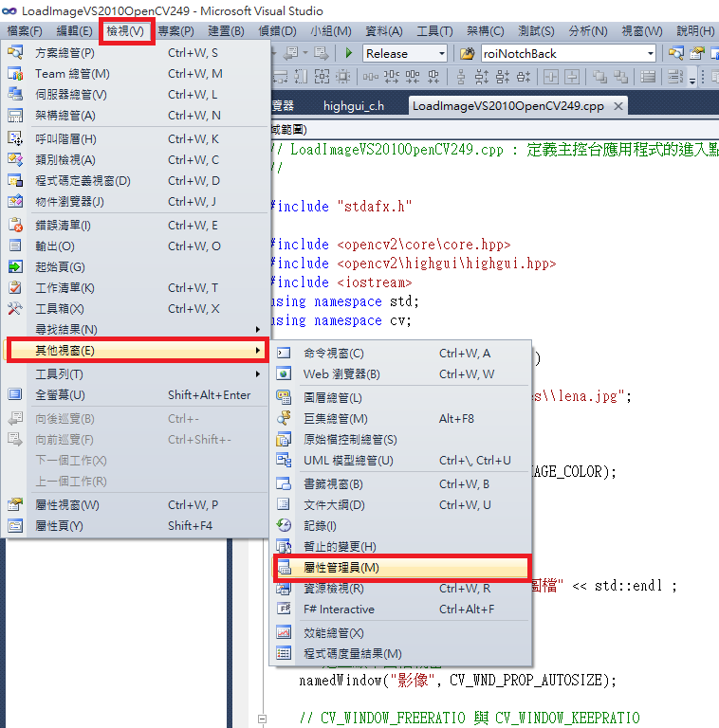The height and width of the screenshot is (728, 719).
Task: Click the 程式碼度量結果(M) icon
Action: point(284,654)
